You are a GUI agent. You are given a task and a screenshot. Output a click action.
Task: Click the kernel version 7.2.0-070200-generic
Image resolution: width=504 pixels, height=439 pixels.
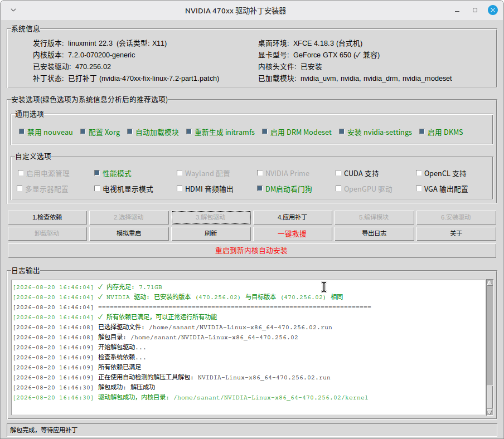101,55
